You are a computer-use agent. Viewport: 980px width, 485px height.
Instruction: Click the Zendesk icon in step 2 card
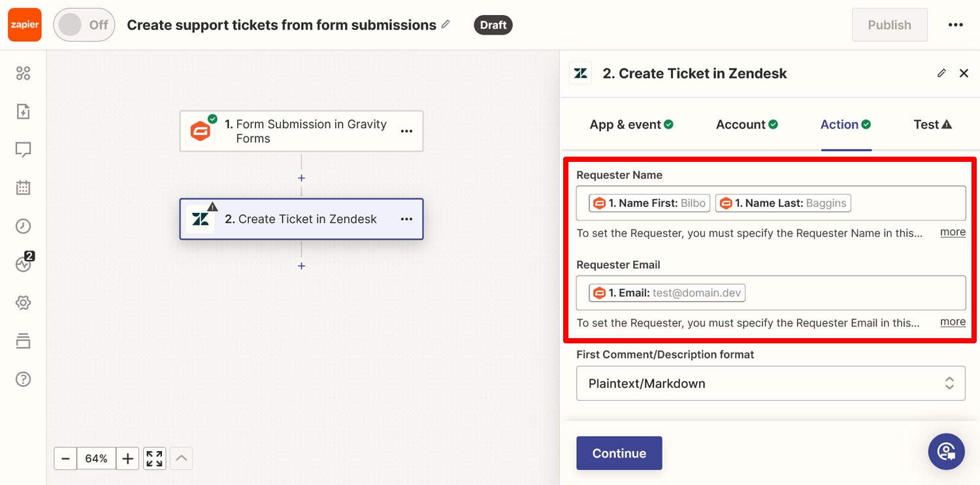tap(201, 219)
